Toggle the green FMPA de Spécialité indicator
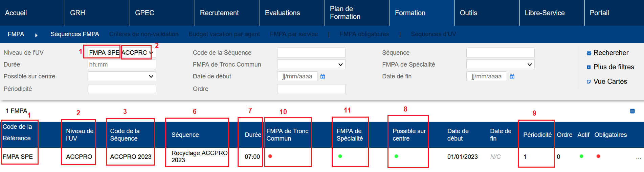Screen dimensions: 644x172 (x=340, y=156)
